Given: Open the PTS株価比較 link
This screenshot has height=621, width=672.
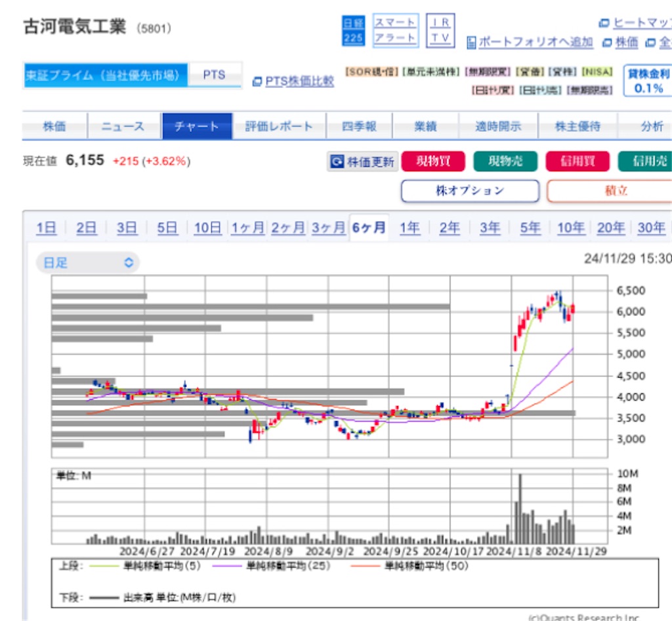Looking at the screenshot, I should (x=299, y=81).
